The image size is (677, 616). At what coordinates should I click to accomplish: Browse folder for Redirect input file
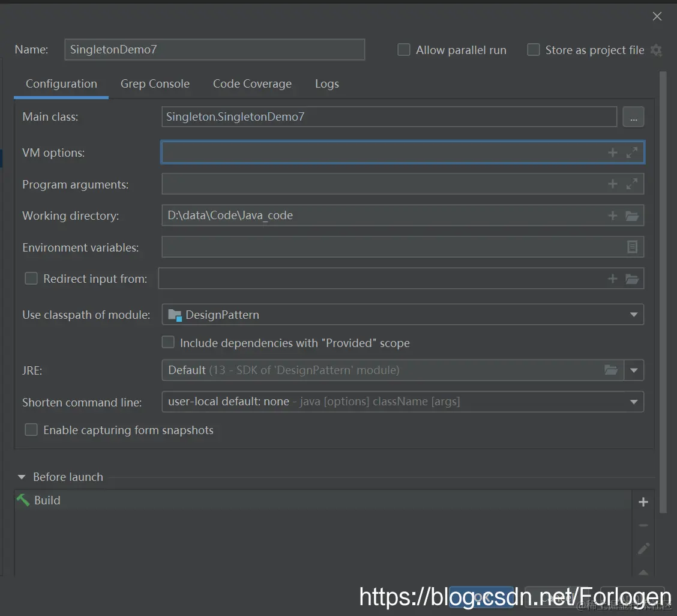click(x=631, y=279)
